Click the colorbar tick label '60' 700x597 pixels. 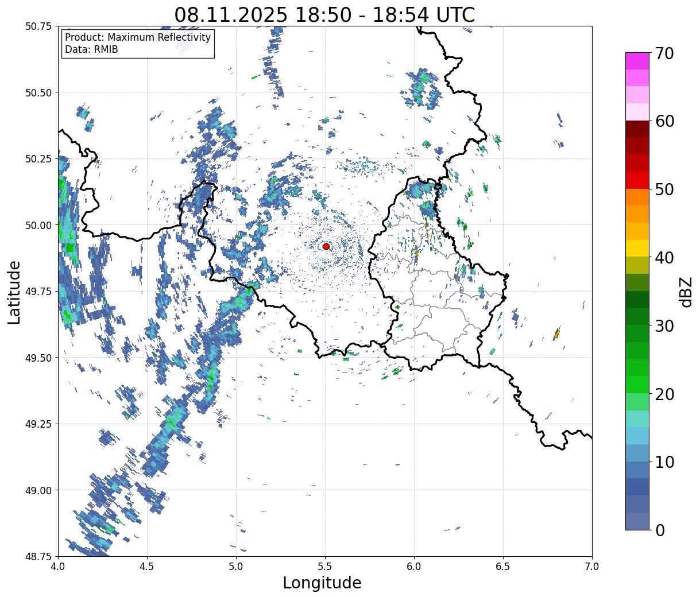tap(664, 121)
